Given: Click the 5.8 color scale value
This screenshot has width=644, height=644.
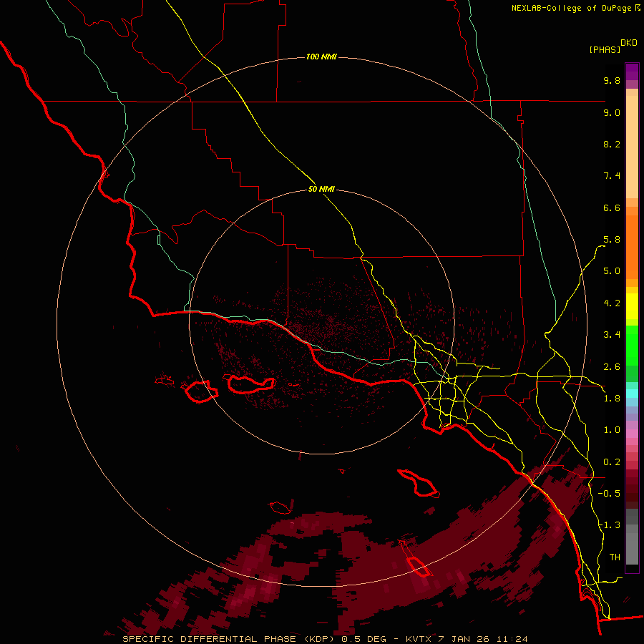Looking at the screenshot, I should 612,240.
